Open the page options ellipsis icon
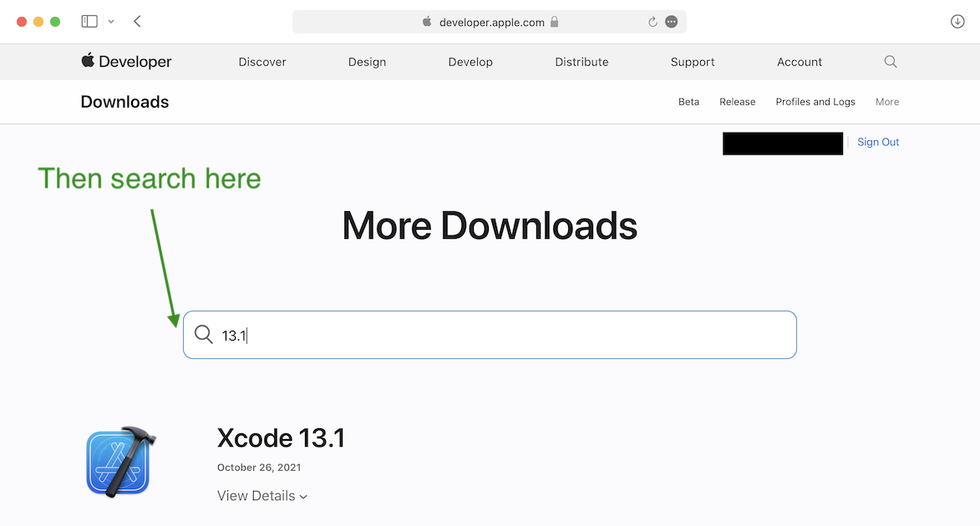The height and width of the screenshot is (526, 980). (671, 22)
